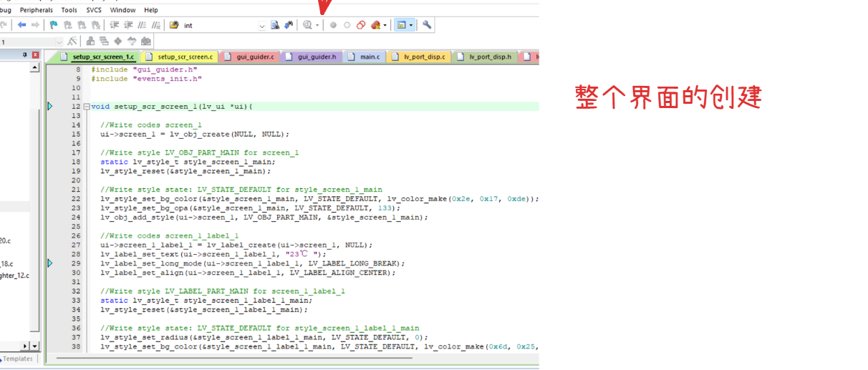Screen dimensions: 868x370
Task: Open Options for Target magic wand icon
Action: click(72, 42)
